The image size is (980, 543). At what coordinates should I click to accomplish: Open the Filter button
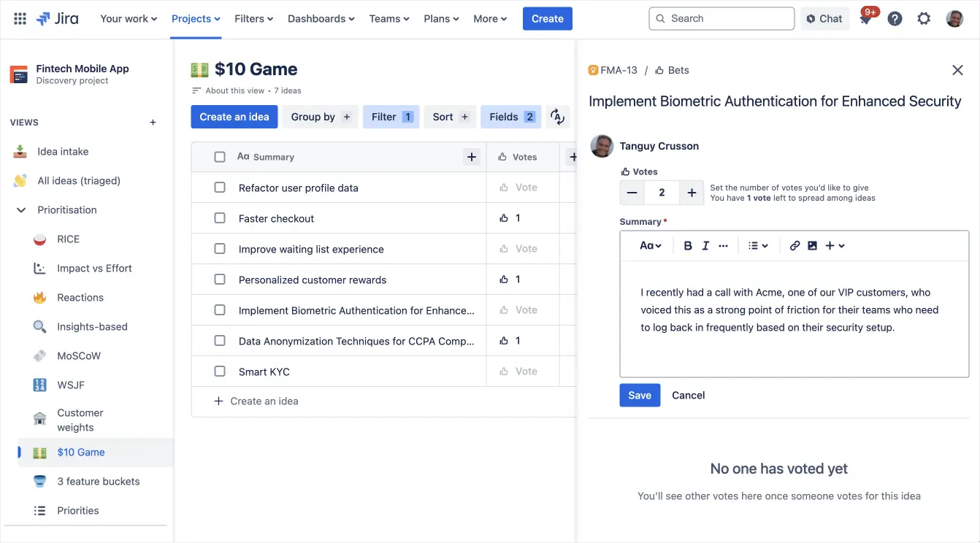391,117
